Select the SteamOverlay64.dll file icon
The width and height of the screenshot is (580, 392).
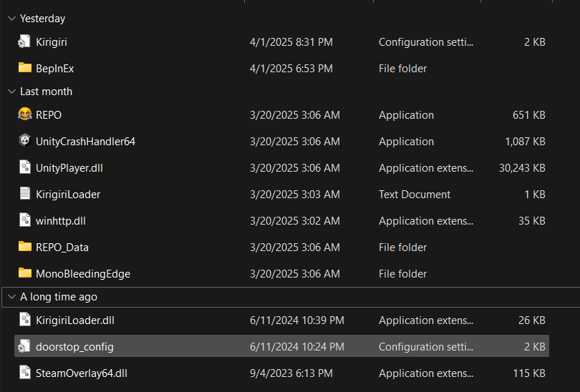[x=24, y=373]
